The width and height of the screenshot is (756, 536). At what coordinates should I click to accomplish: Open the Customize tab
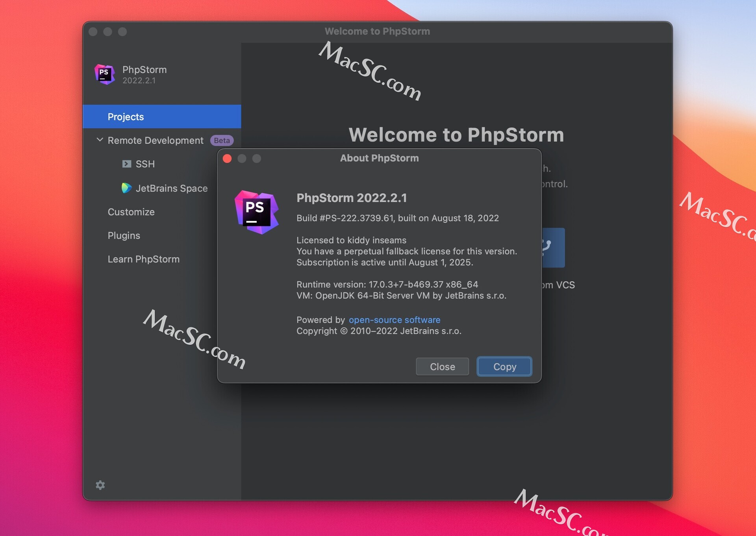pos(131,212)
